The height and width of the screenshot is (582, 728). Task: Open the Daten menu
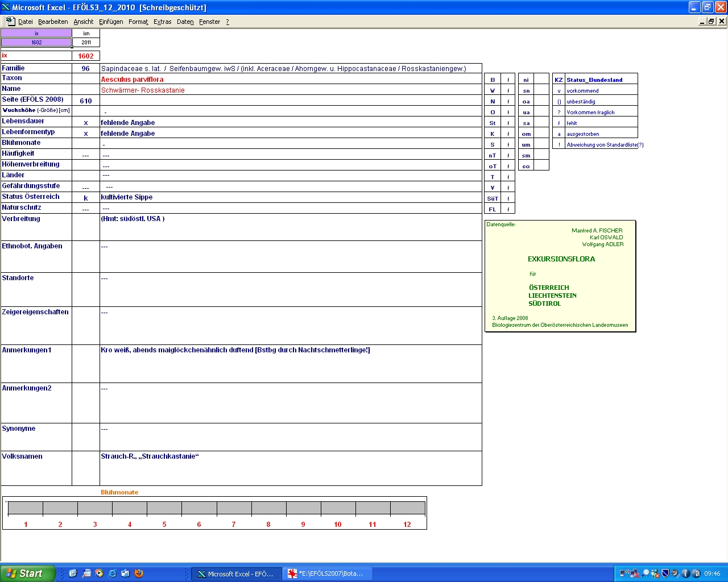point(185,22)
